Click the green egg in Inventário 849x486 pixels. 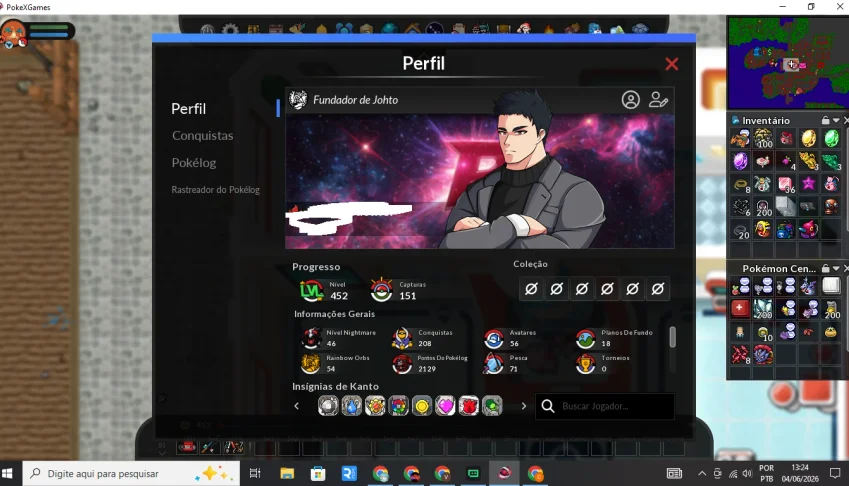coord(831,139)
